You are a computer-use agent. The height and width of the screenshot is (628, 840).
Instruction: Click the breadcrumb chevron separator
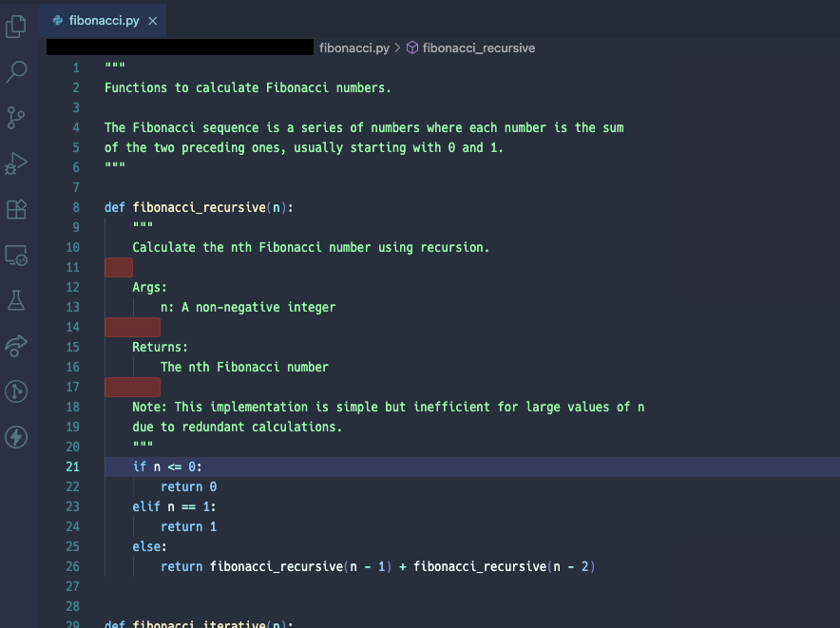(397, 48)
